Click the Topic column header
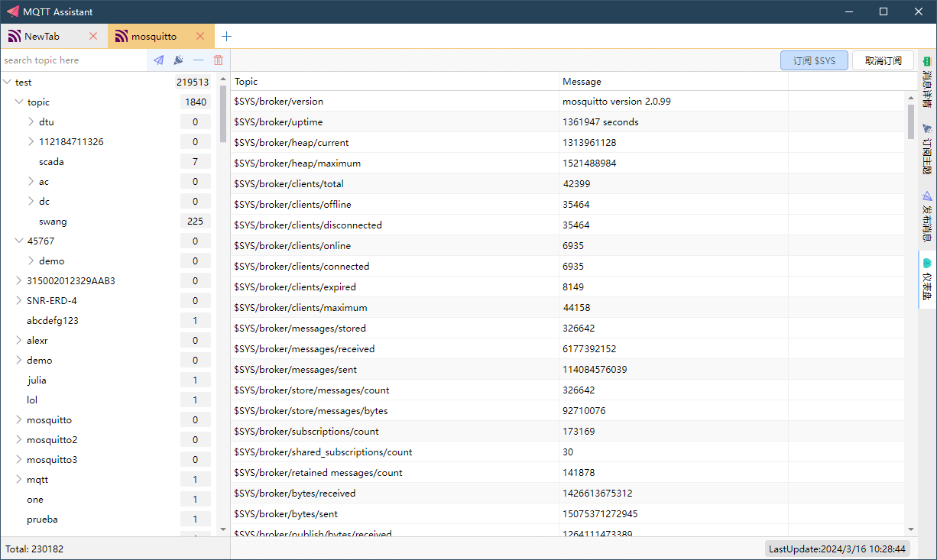This screenshot has width=937, height=560. point(246,82)
